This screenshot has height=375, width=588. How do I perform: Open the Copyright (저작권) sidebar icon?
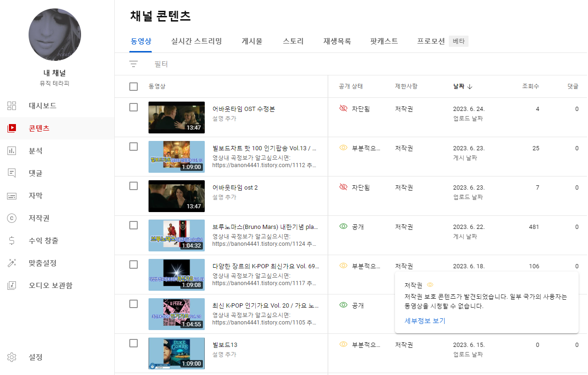click(12, 218)
